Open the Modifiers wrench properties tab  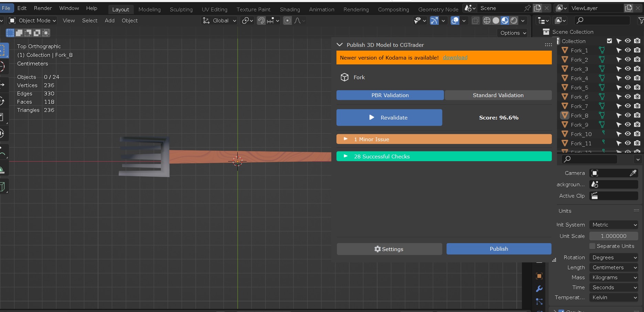click(x=539, y=289)
